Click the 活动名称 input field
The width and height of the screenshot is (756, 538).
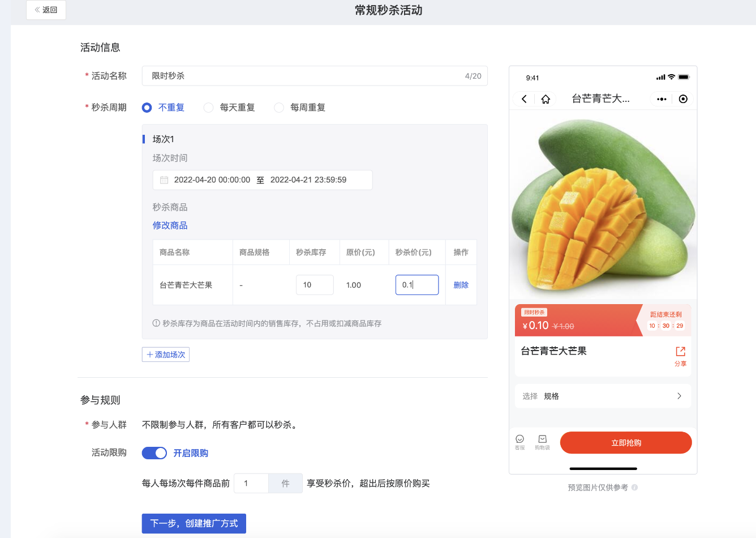tap(315, 76)
